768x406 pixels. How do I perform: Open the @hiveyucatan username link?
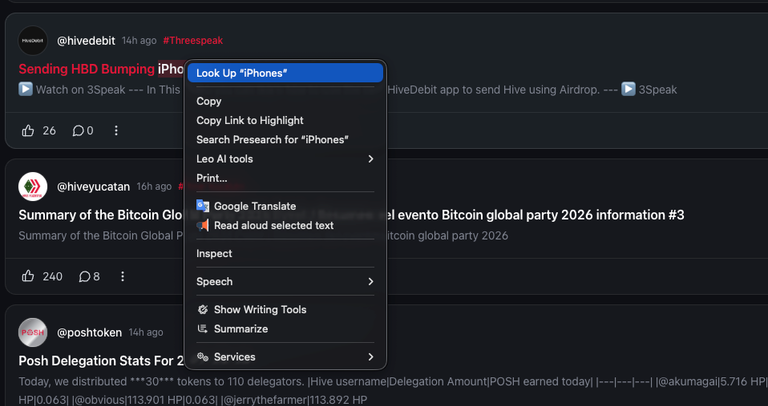point(94,187)
